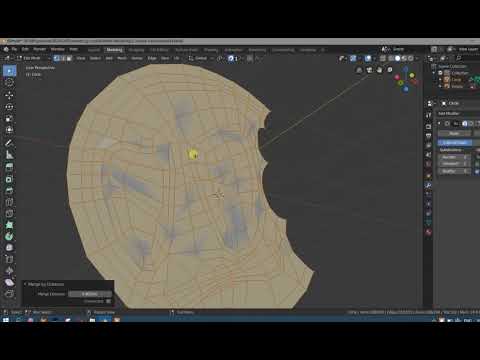Collapse the modifier panel arrow

pos(440,123)
